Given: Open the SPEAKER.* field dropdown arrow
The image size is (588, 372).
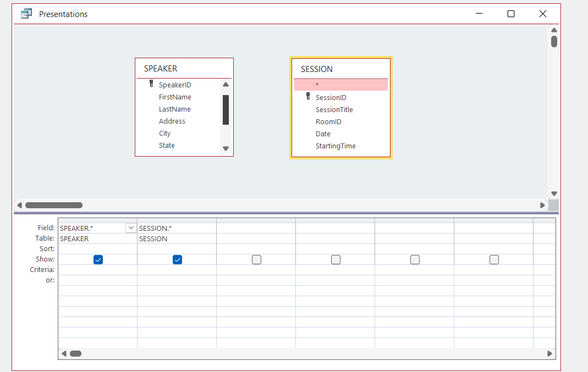Looking at the screenshot, I should pyautogui.click(x=131, y=228).
